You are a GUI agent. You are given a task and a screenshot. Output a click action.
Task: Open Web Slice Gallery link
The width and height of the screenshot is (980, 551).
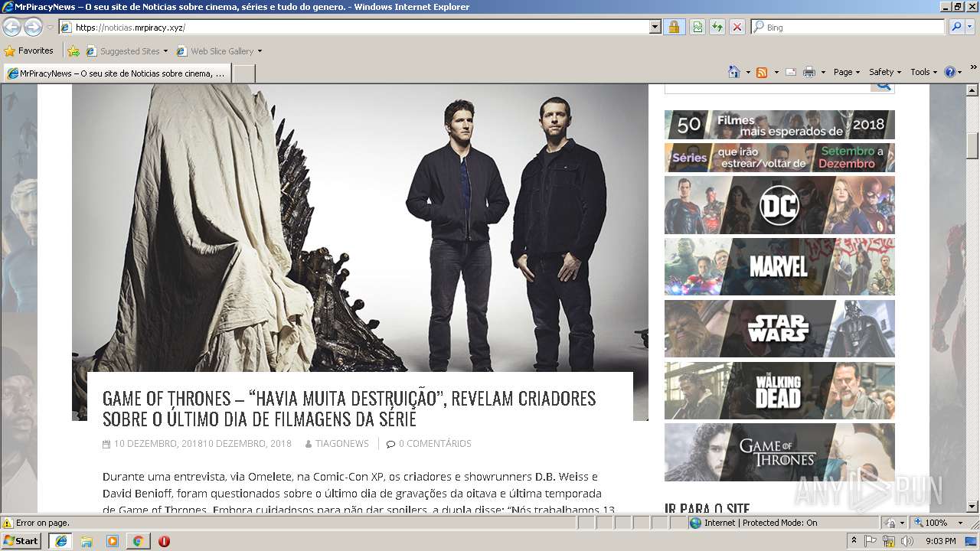coord(215,51)
